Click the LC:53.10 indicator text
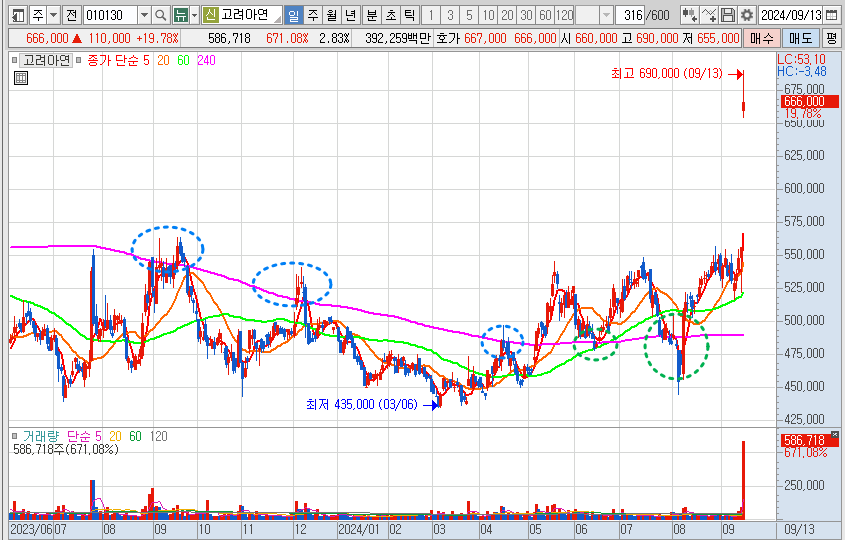The image size is (845, 540). (x=801, y=59)
